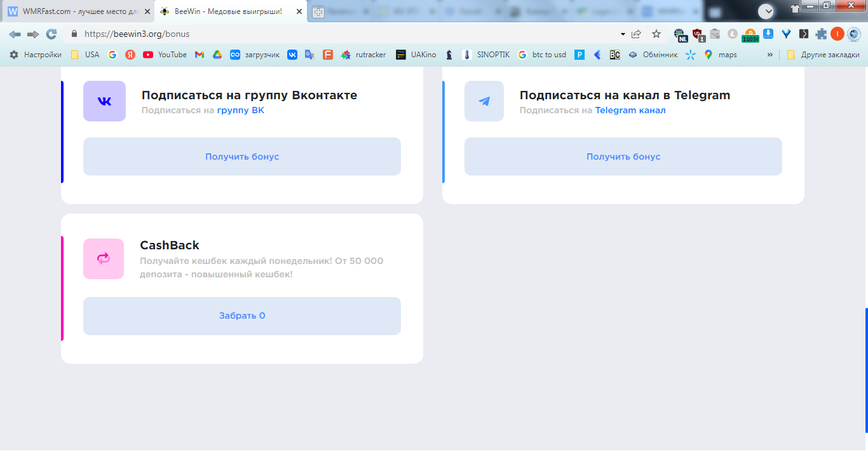Viewport: 868px width, 463px height.
Task: Click the shirt icon beside the window controls
Action: pos(794,9)
